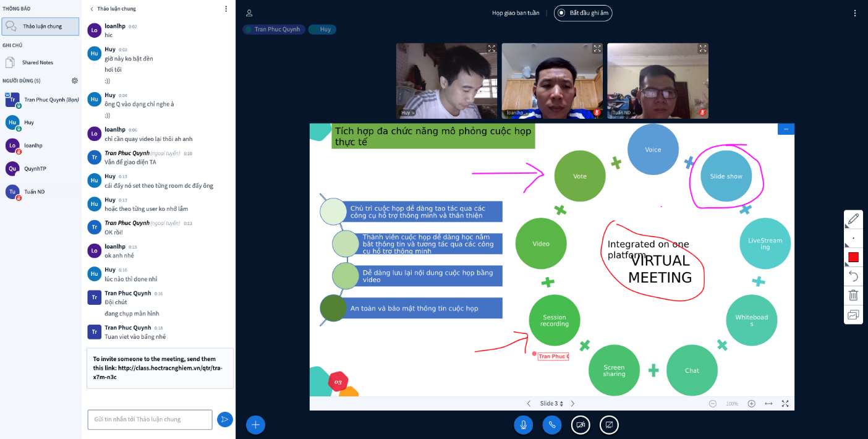Go to the next slide arrow

(572, 404)
